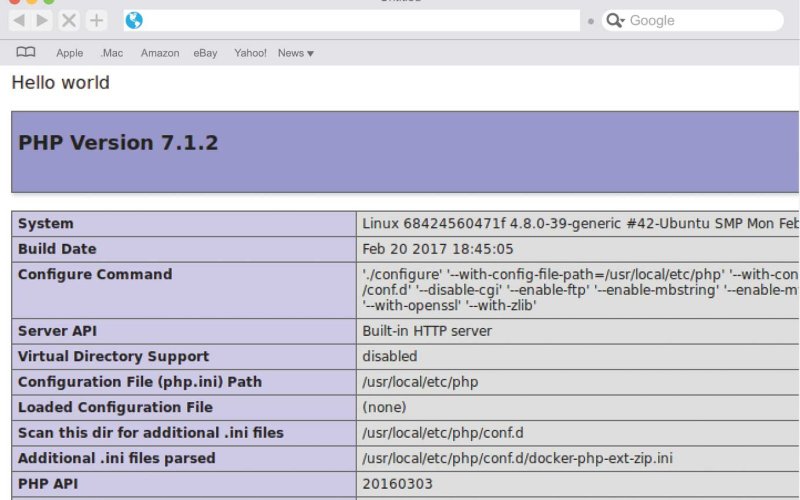Image resolution: width=800 pixels, height=500 pixels.
Task: Select the /usr/local/etc/php/conf.d value
Action: (x=443, y=433)
